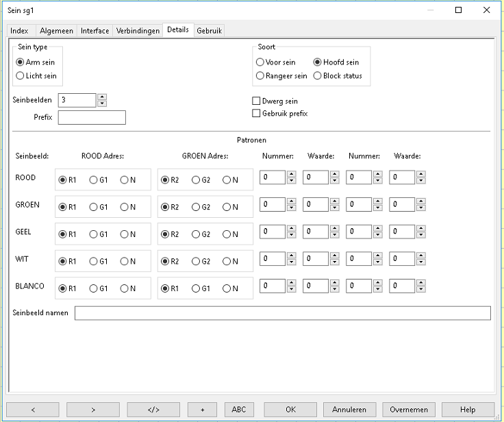Select the Block status radio option
The width and height of the screenshot is (504, 422).
pyautogui.click(x=318, y=76)
